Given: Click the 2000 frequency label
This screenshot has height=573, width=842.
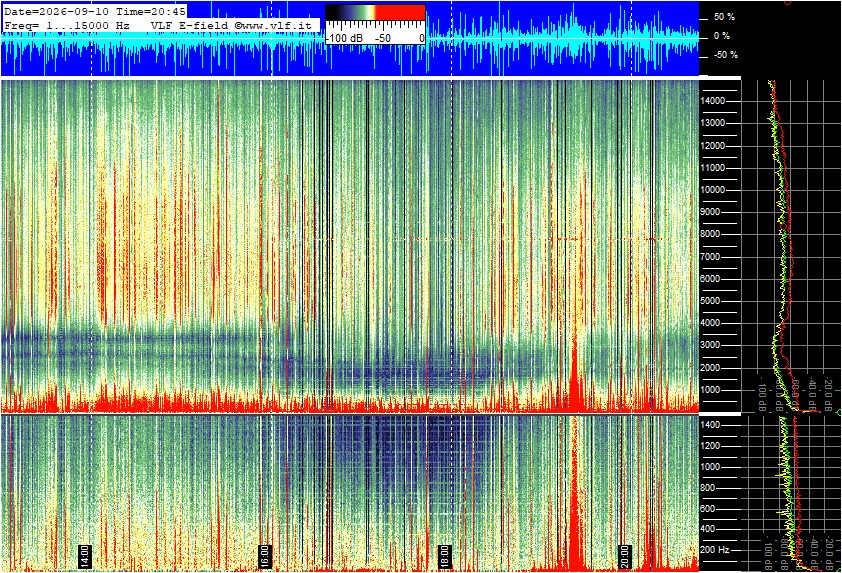Looking at the screenshot, I should [x=710, y=368].
